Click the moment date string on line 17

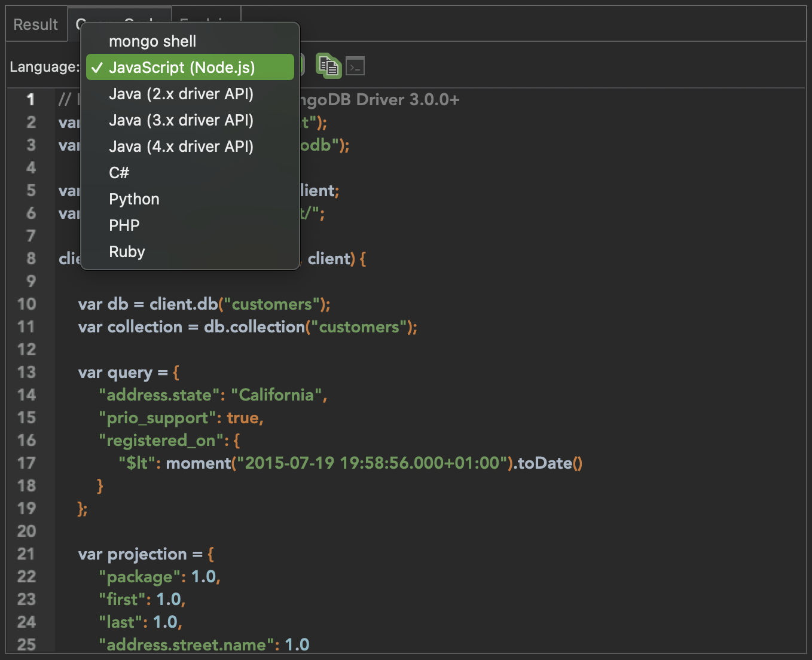click(371, 463)
